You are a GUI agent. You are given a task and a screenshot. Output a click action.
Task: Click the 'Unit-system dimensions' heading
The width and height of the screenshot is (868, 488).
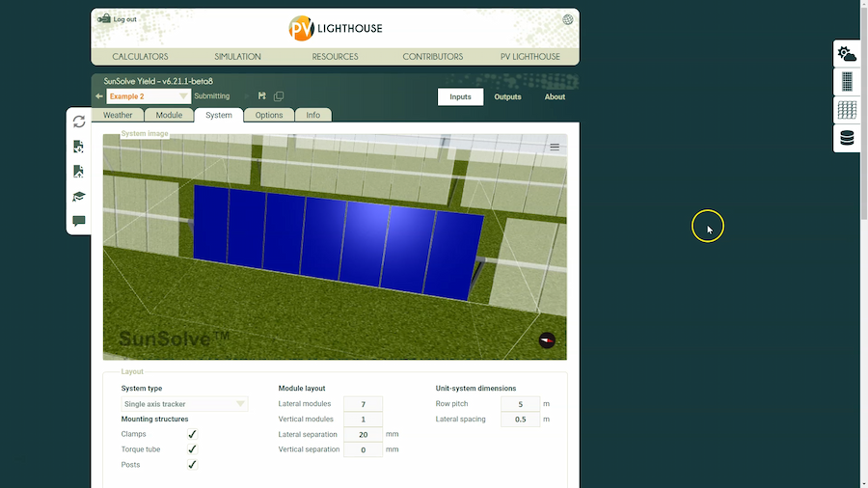(475, 389)
